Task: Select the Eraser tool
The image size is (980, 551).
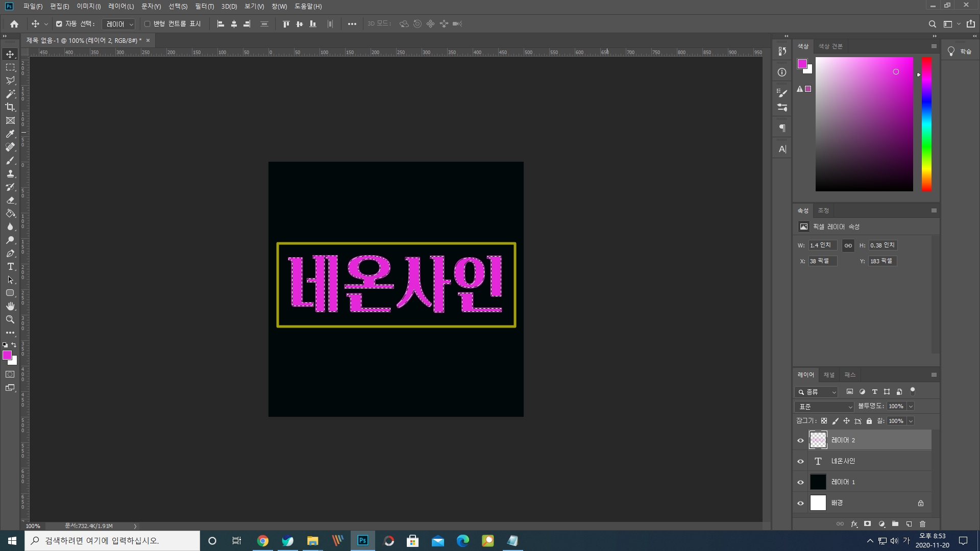Action: 10,200
